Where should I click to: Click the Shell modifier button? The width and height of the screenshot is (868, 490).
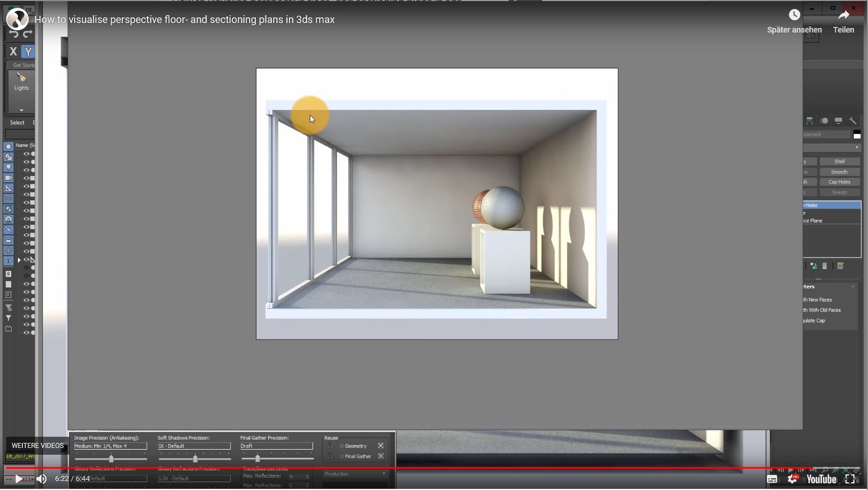(x=839, y=161)
